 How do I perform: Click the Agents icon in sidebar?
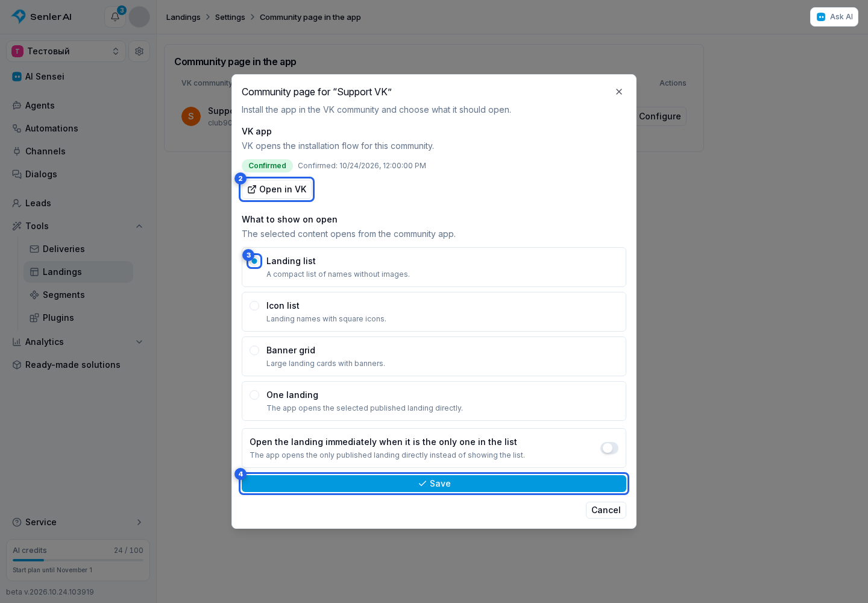(x=17, y=106)
